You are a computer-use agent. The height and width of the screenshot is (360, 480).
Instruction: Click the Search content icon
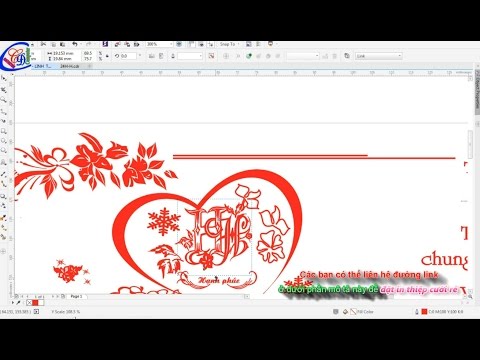point(105,44)
